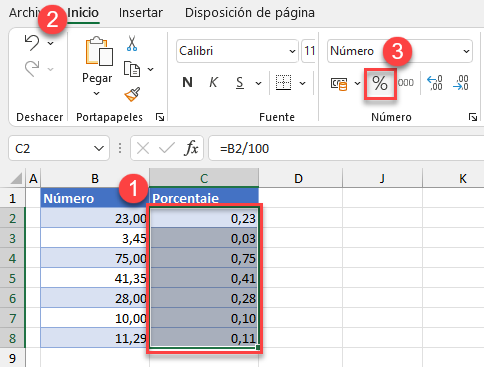Click cell with value 11,29

(95, 338)
